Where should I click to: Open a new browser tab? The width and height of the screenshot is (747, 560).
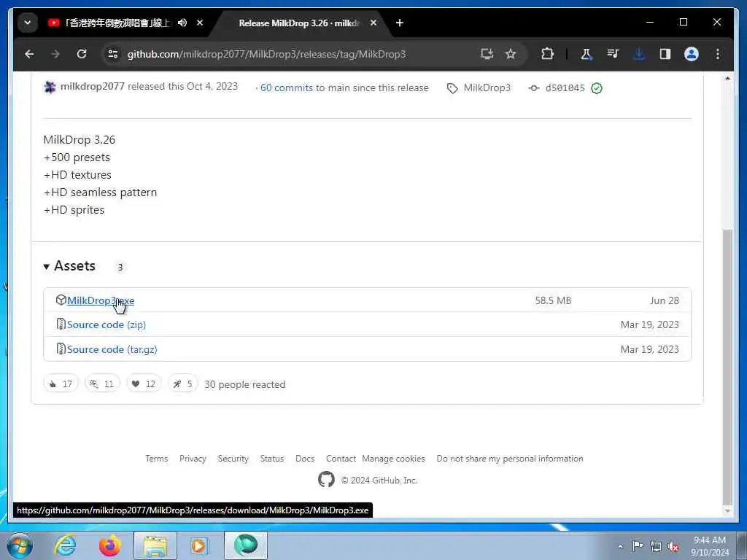click(x=400, y=23)
